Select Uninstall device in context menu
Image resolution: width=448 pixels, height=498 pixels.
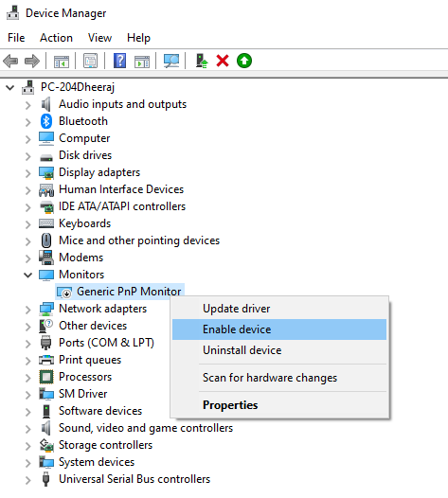[x=279, y=350]
